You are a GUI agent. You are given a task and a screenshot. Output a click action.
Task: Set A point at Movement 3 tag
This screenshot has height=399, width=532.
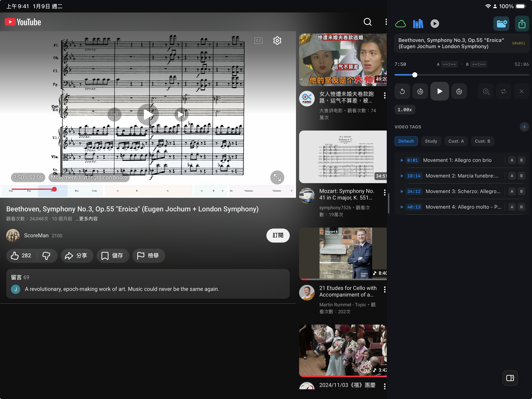[512, 192]
